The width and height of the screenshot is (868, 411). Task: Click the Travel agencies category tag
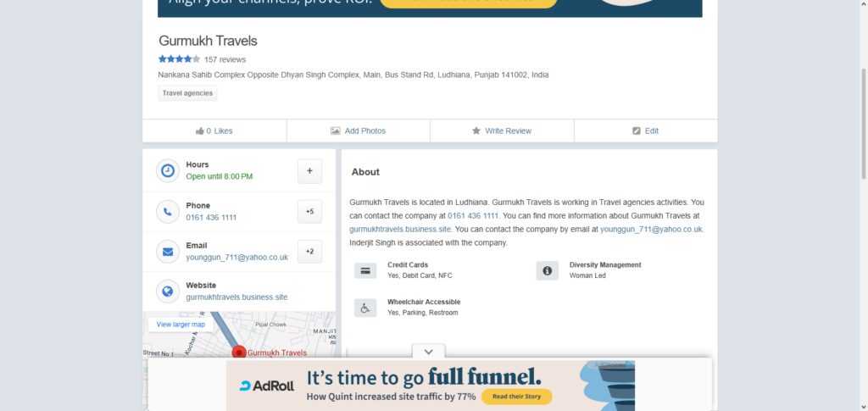[187, 93]
